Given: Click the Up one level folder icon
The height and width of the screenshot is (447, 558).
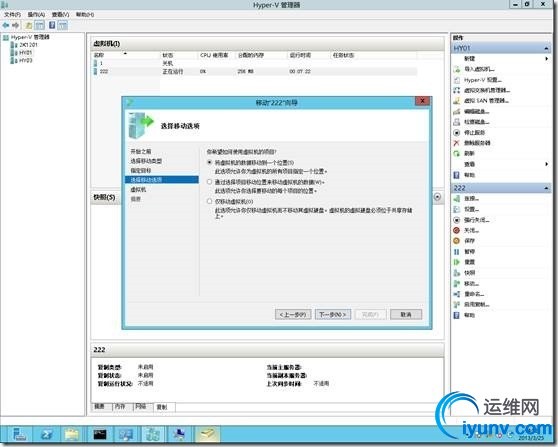Looking at the screenshot, I should point(29,25).
